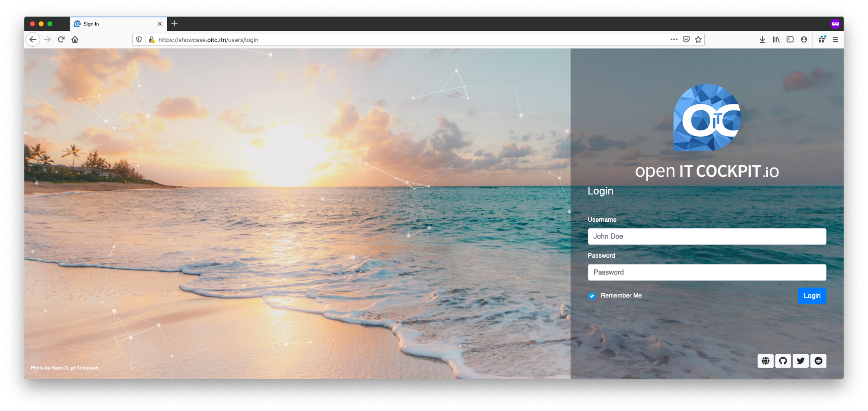The height and width of the screenshot is (411, 868).
Task: Click the browser Back arrow
Action: pyautogui.click(x=33, y=39)
